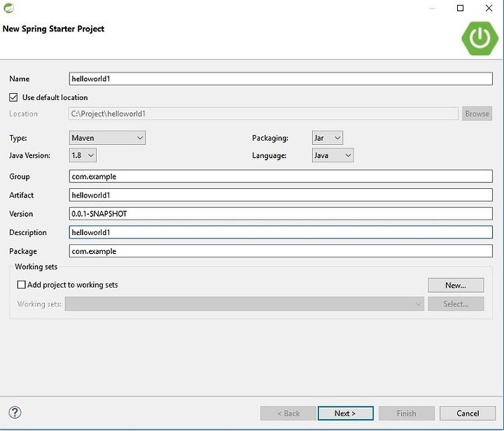Click the Working sets group label
This screenshot has width=504, height=431.
pos(36,267)
